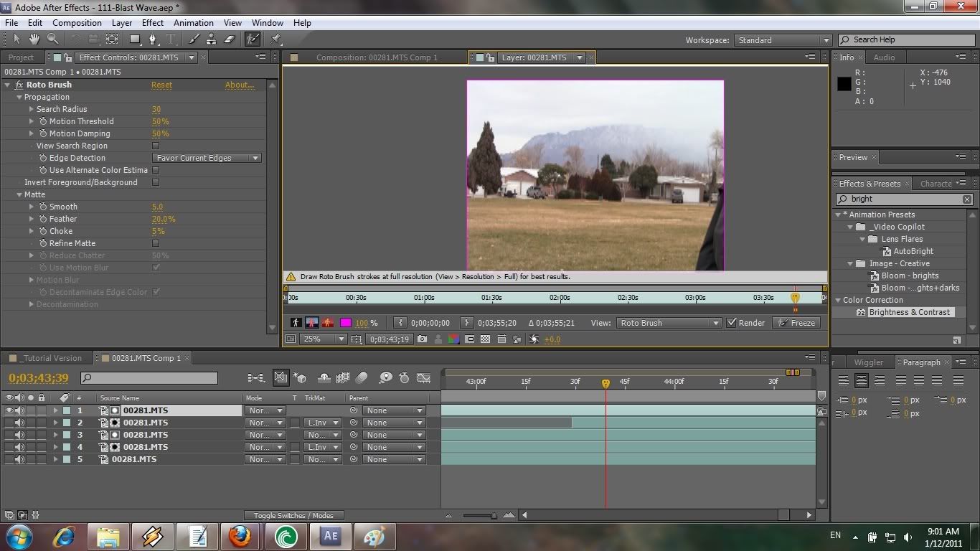
Task: Check the Refine Matte checkbox
Action: click(156, 243)
